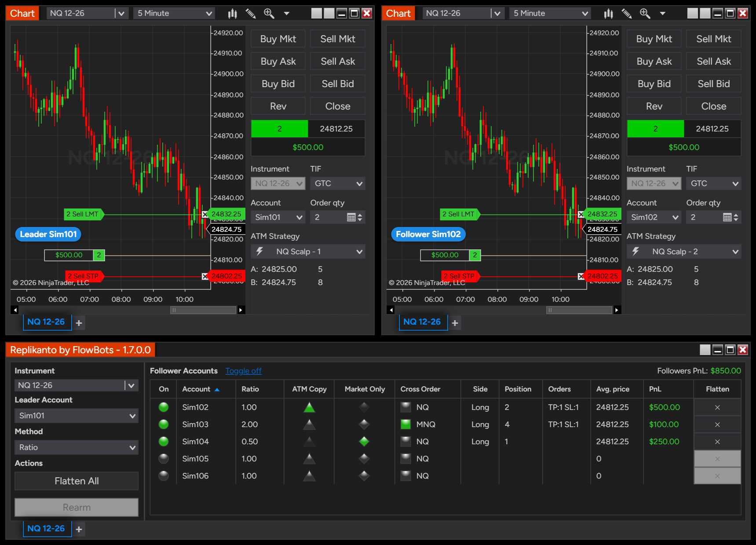The width and height of the screenshot is (756, 545).
Task: Toggle Cross Order checkbox for Sim102 NQ
Action: pyautogui.click(x=405, y=407)
